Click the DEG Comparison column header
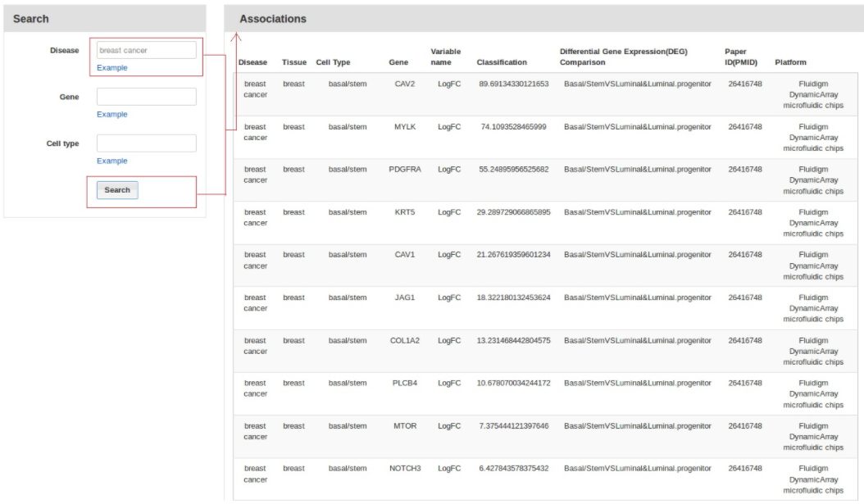 click(624, 57)
